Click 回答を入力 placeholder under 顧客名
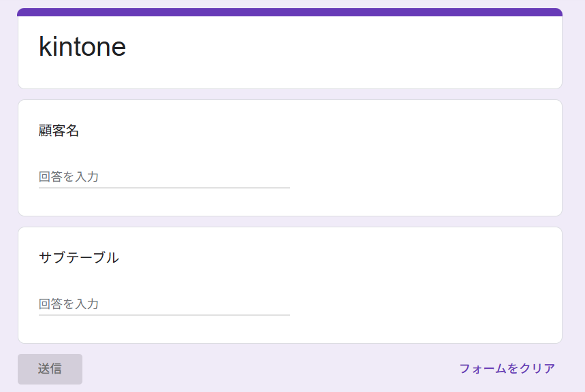The width and height of the screenshot is (585, 392). pos(69,177)
